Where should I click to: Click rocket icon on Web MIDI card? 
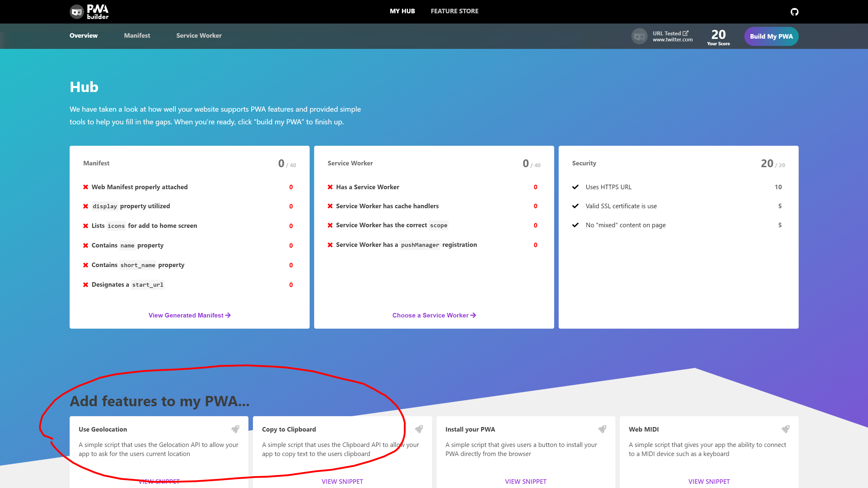pos(785,429)
